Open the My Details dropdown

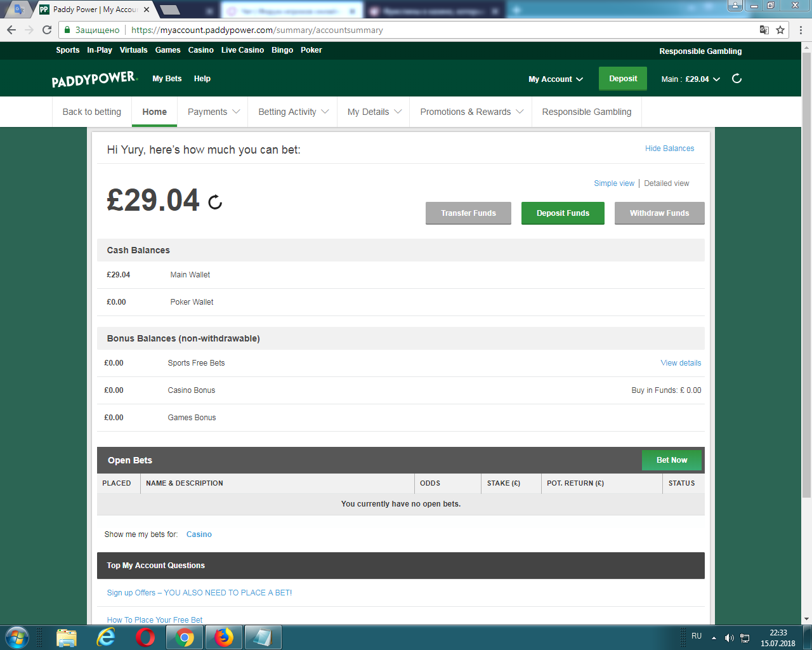(x=374, y=112)
